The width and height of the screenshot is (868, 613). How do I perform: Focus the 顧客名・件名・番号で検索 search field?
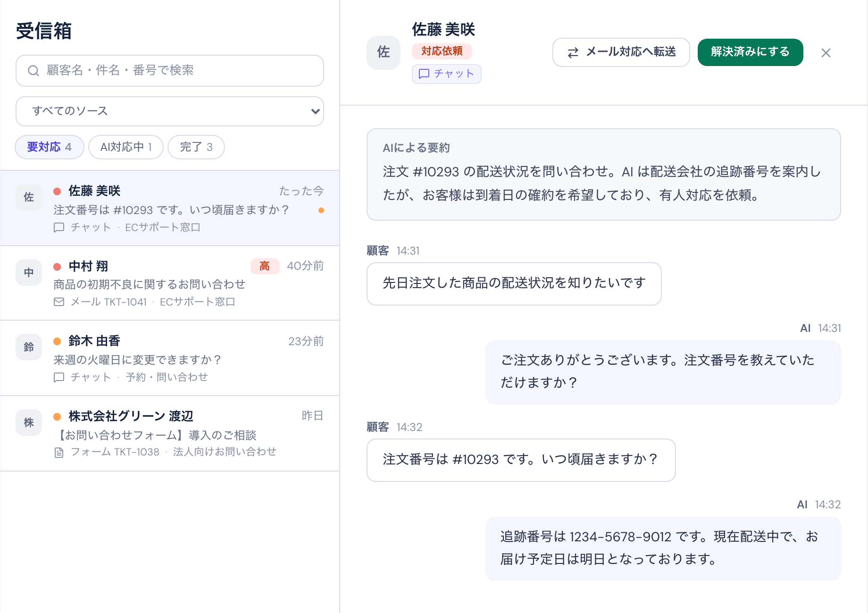170,71
